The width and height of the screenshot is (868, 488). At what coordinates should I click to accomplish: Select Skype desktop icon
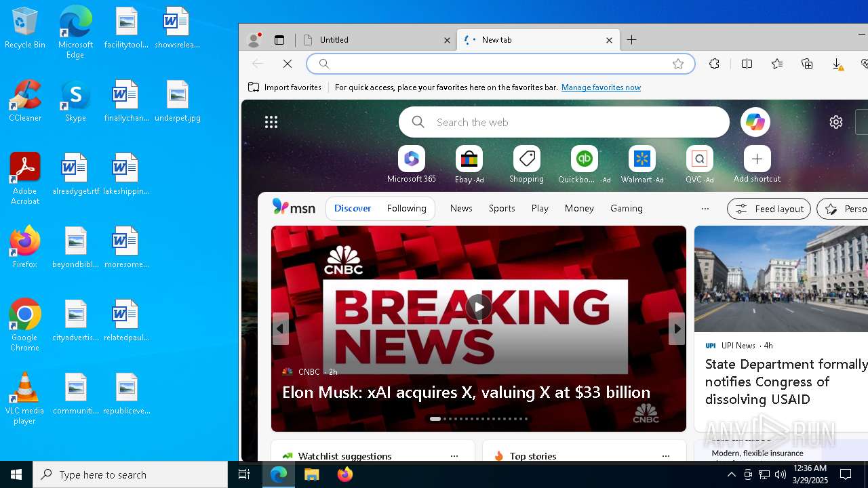point(75,100)
